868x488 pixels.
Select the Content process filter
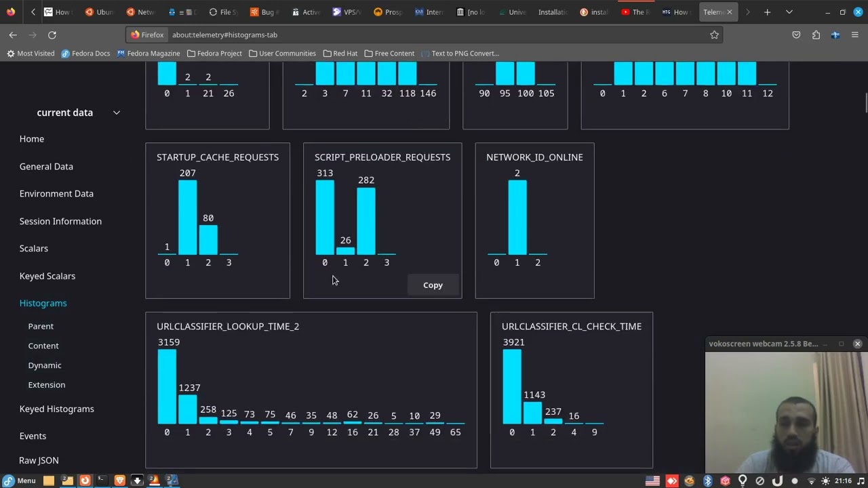(43, 346)
